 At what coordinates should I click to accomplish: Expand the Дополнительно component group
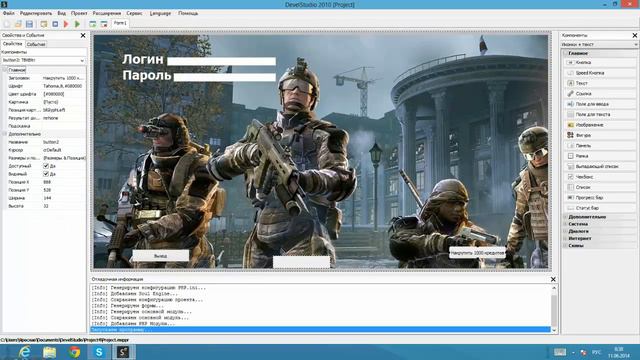click(565, 217)
